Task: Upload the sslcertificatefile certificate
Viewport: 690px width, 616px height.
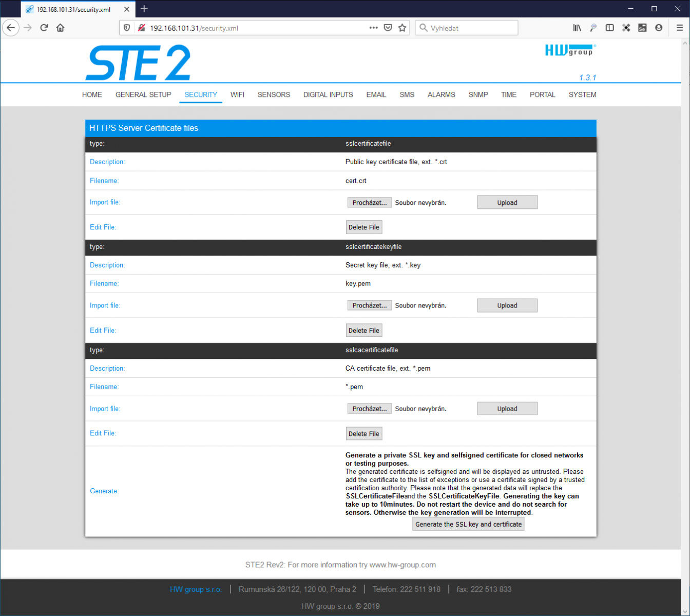Action: coord(507,203)
